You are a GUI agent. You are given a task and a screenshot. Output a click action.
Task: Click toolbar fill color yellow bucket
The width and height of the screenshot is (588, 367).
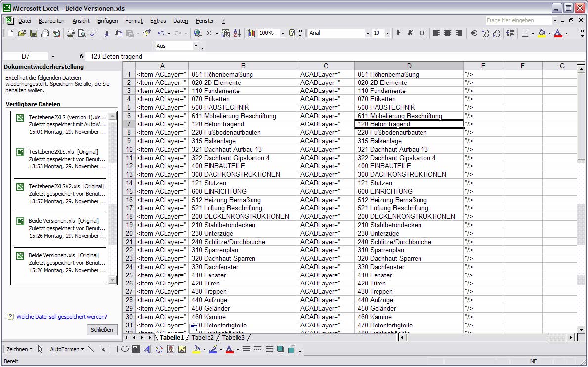(x=542, y=34)
